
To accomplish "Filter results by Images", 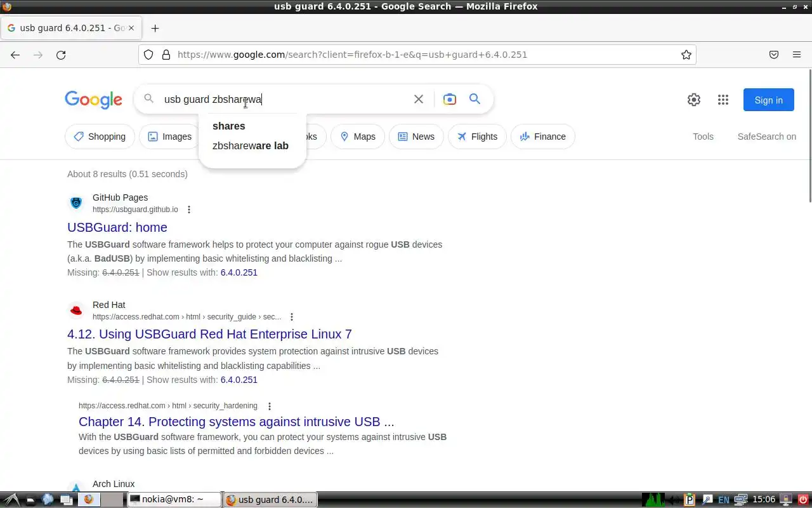I will click(x=169, y=137).
